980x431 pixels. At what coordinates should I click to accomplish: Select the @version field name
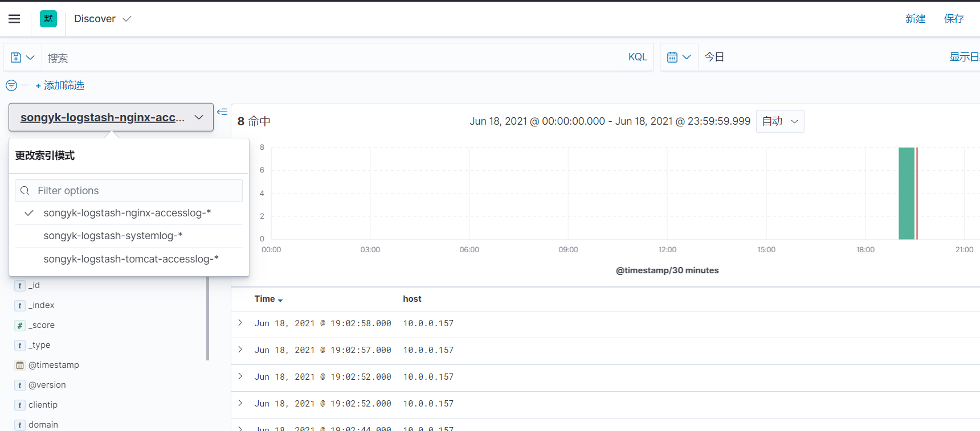tap(47, 385)
